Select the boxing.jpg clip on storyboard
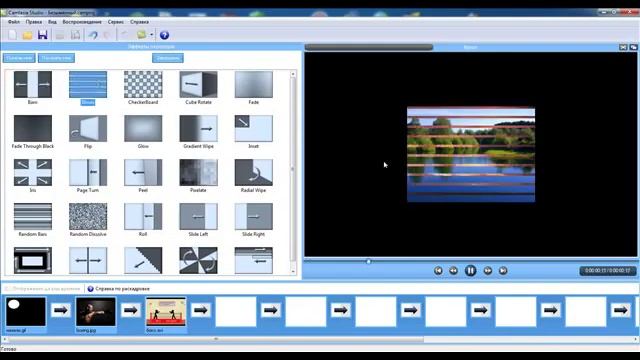 click(96, 312)
